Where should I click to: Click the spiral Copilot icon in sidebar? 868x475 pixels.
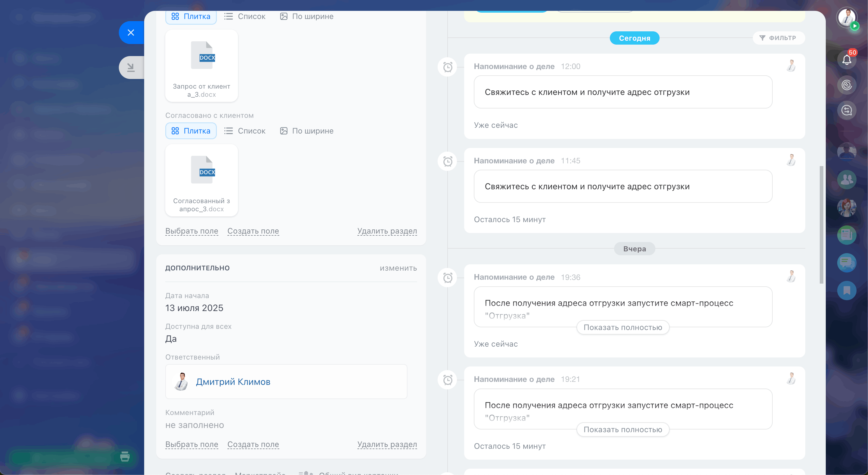[x=846, y=85]
